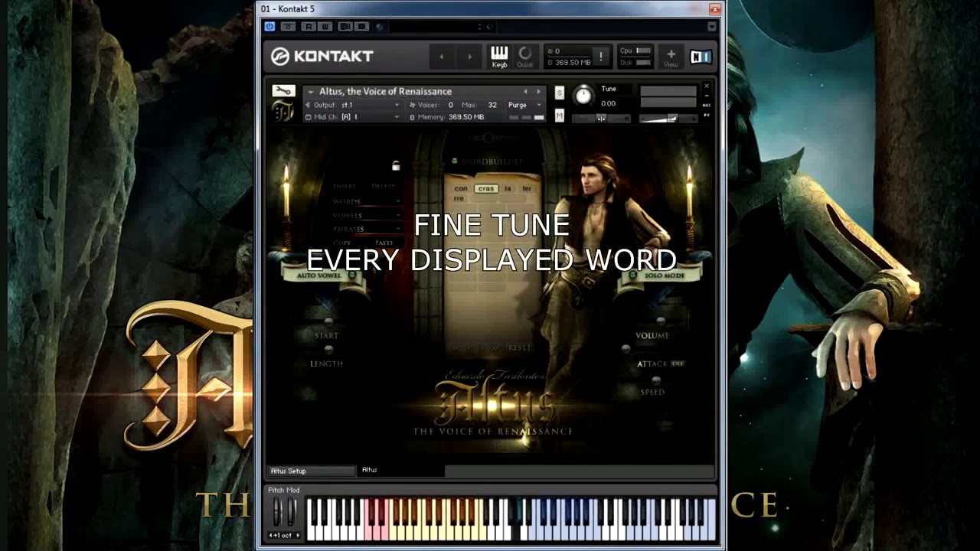
Task: Toggle the Keyb on-screen keyboard icon
Action: pos(499,56)
